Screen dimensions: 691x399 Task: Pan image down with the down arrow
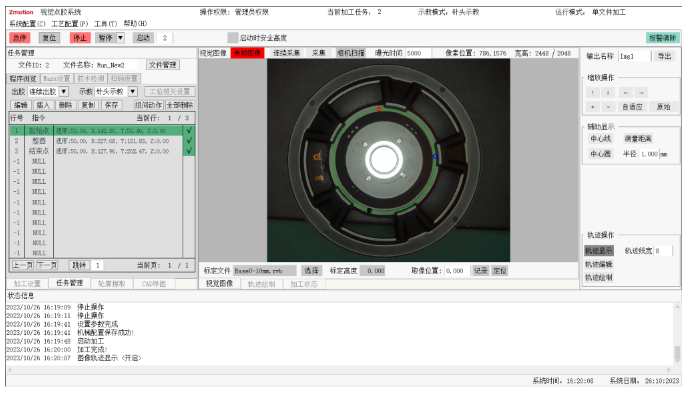tap(608, 93)
